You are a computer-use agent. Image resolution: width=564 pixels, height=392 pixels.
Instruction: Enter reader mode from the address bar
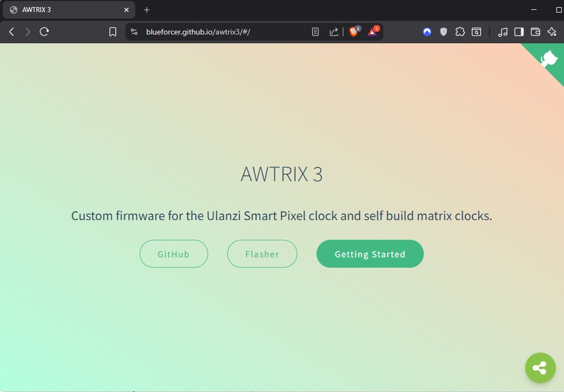pos(315,31)
